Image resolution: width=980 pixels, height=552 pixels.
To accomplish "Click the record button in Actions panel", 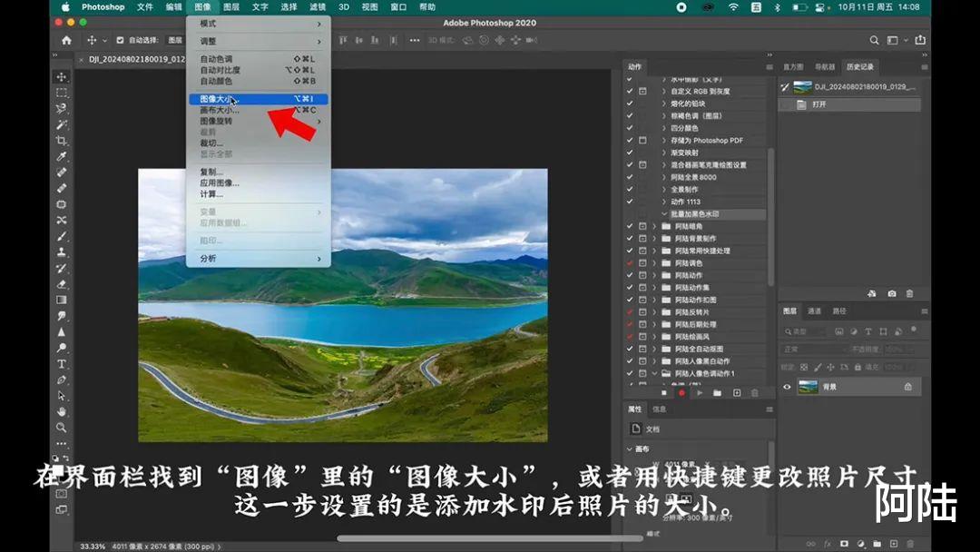I will pos(681,392).
